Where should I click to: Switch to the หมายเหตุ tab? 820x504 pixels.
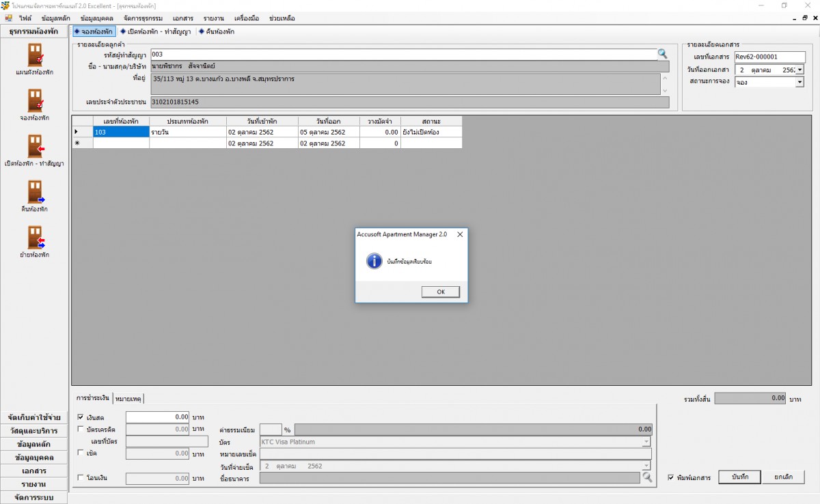point(128,397)
